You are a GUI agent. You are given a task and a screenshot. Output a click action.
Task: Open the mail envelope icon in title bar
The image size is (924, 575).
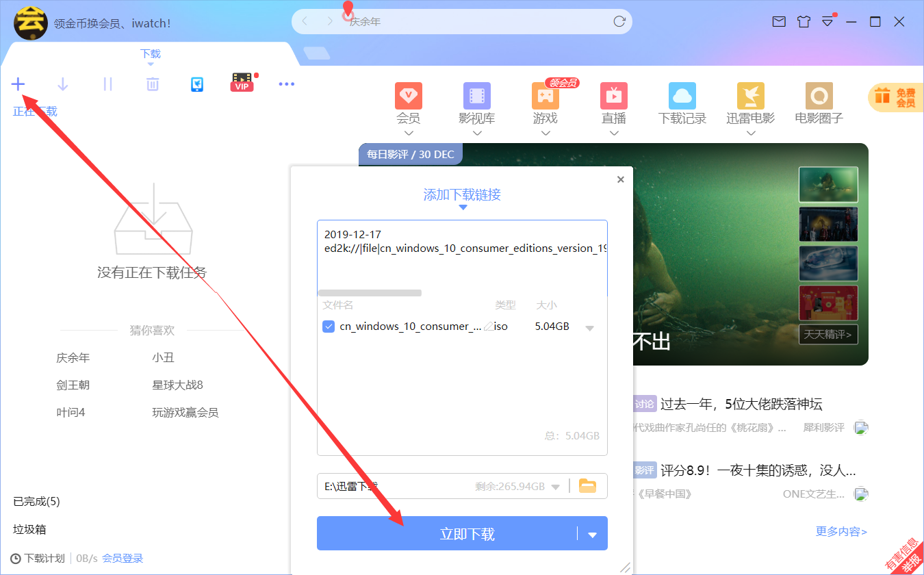779,22
